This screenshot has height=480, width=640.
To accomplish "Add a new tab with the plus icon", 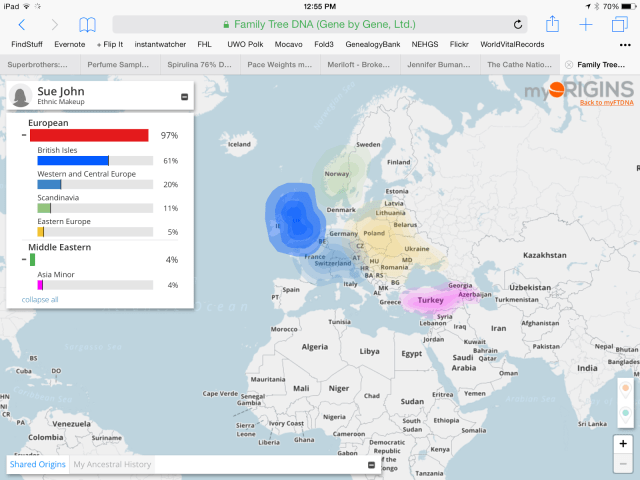I will (586, 24).
